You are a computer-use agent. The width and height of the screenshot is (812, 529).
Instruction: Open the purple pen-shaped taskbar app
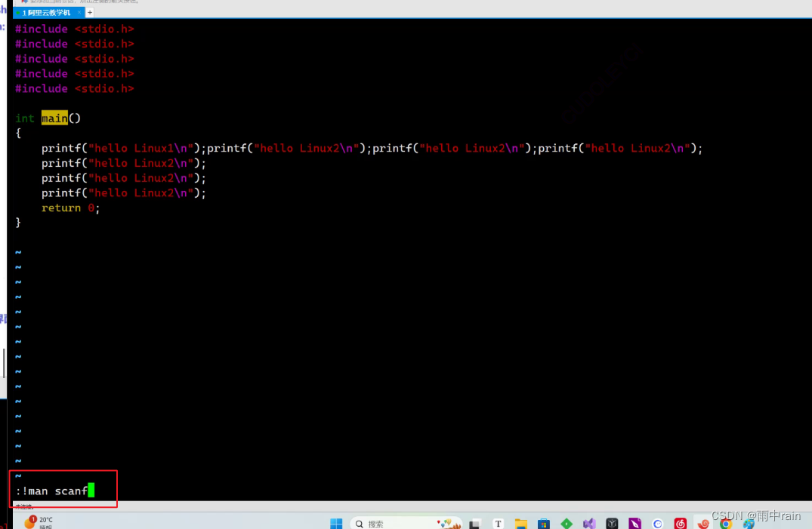click(634, 523)
